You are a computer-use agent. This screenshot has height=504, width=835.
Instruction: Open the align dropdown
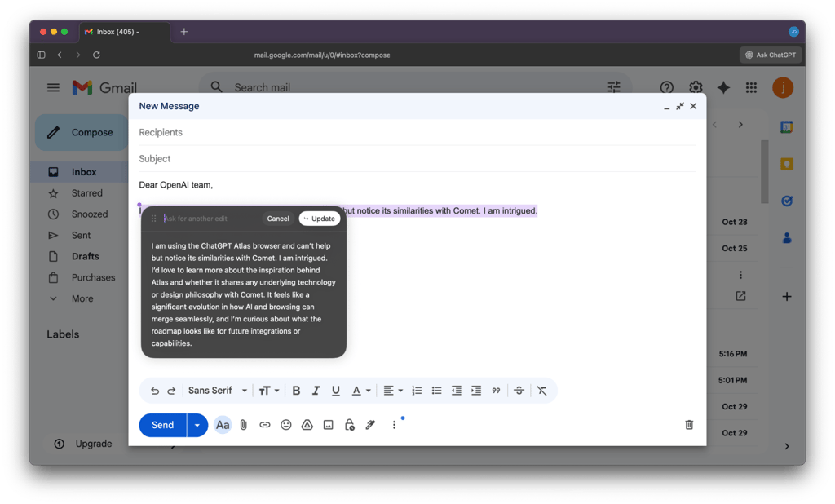393,391
